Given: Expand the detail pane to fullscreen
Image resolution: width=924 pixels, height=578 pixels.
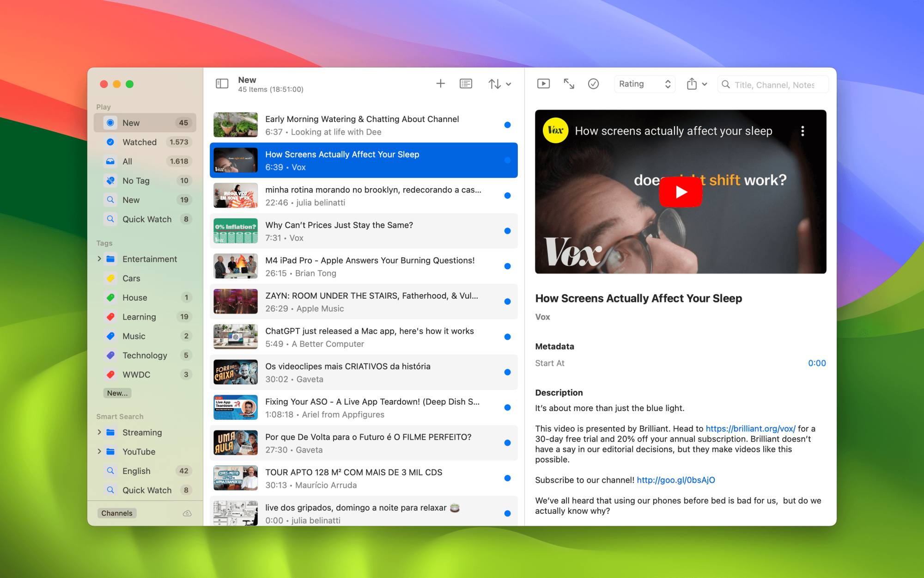Looking at the screenshot, I should (569, 84).
